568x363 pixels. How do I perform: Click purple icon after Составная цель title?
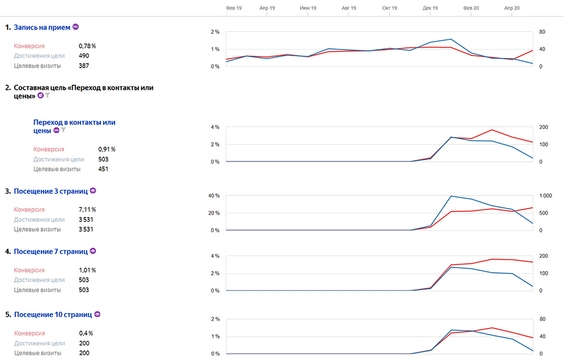coord(41,96)
